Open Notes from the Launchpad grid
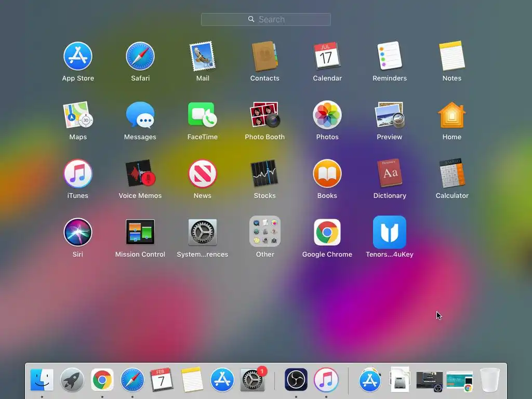Image resolution: width=532 pixels, height=399 pixels. [451, 56]
